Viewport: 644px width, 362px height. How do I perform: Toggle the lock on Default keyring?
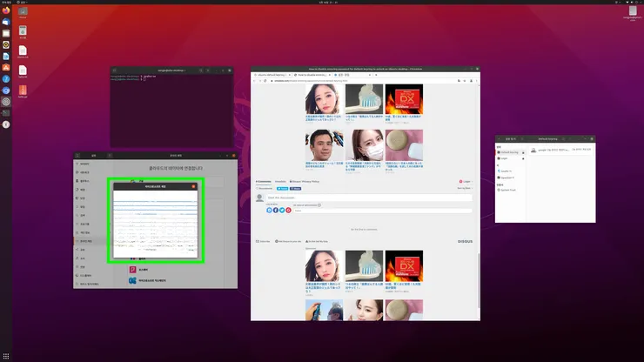click(x=523, y=153)
